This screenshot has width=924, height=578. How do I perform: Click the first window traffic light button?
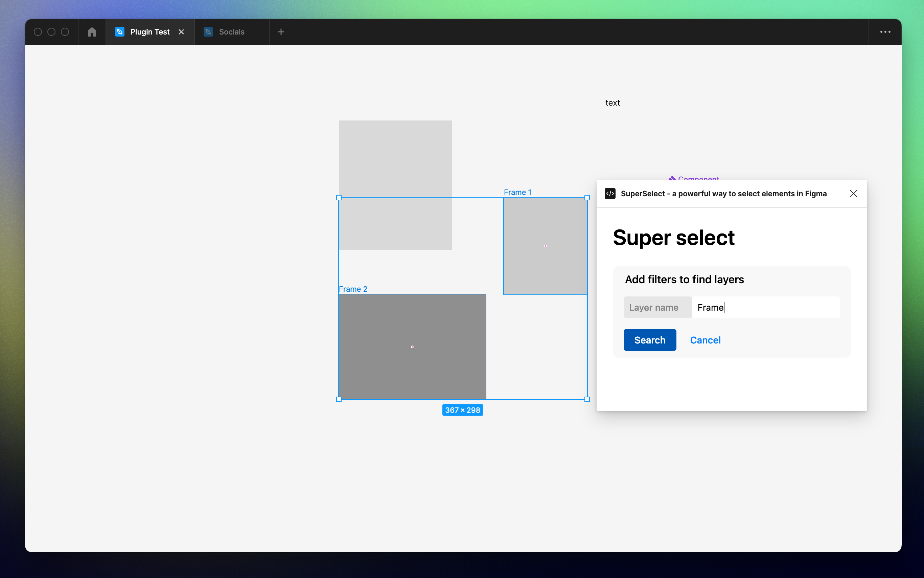pos(38,32)
